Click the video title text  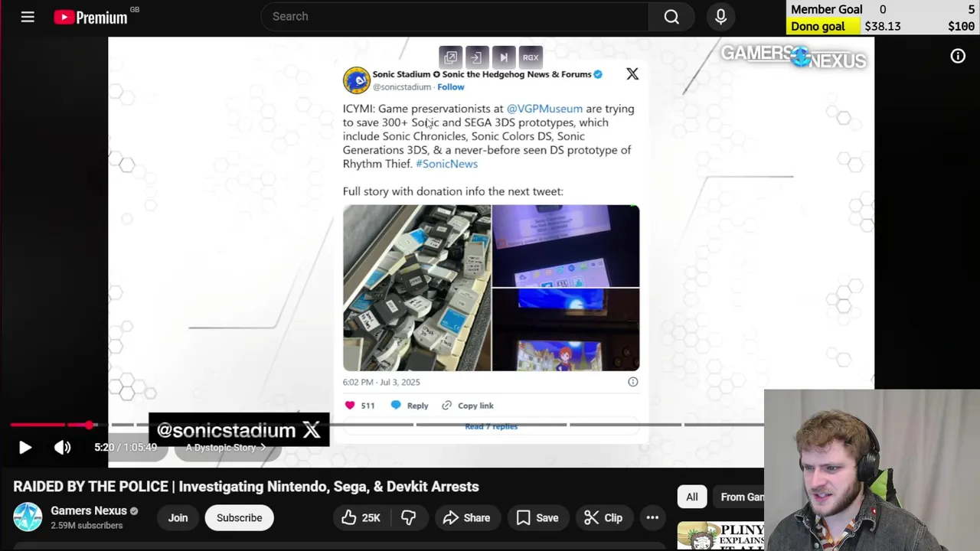[x=246, y=487]
